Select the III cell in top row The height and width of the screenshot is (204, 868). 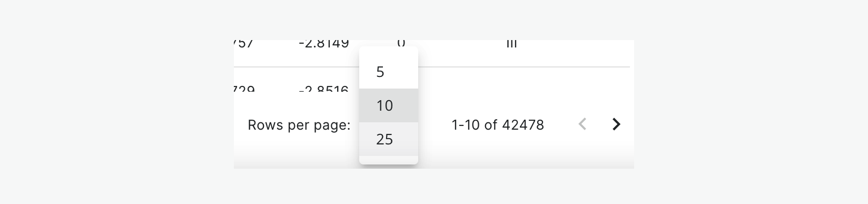(511, 44)
